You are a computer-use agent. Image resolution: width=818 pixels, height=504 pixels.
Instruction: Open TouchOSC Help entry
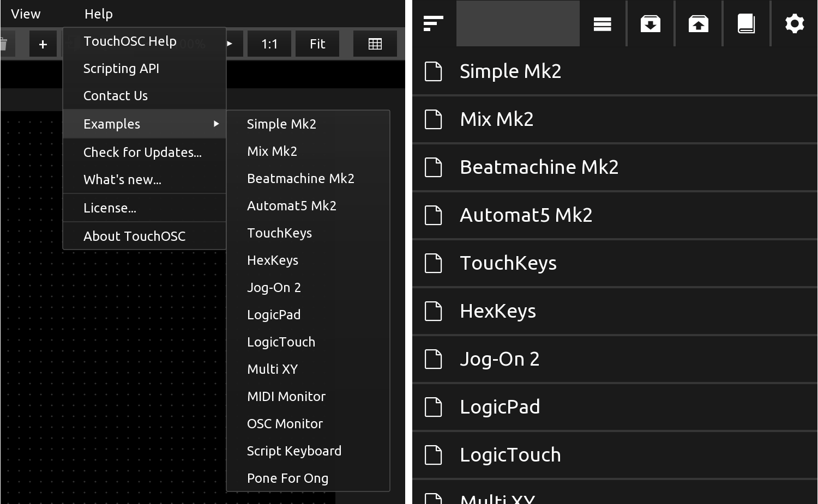click(145, 41)
